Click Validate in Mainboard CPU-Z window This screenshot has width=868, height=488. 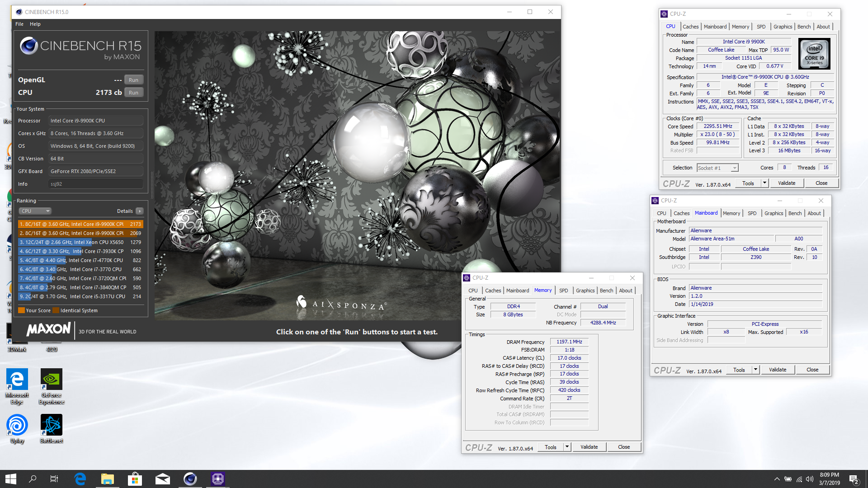pyautogui.click(x=778, y=370)
